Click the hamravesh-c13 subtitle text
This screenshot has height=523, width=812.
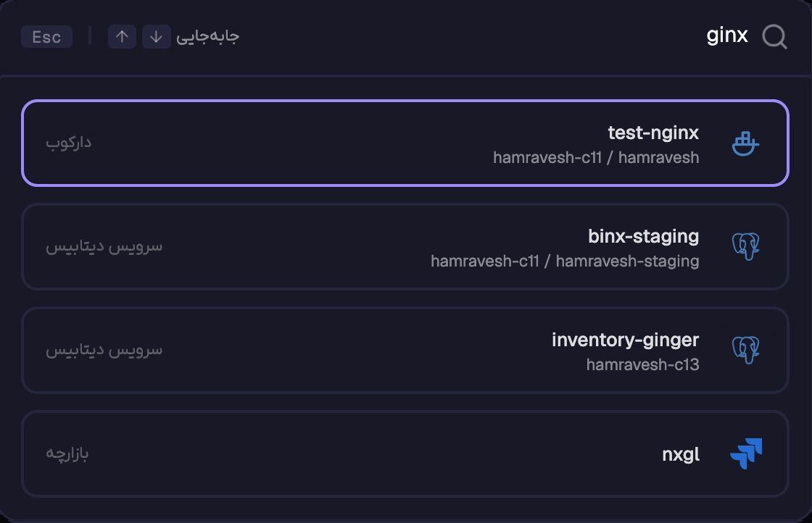click(642, 364)
